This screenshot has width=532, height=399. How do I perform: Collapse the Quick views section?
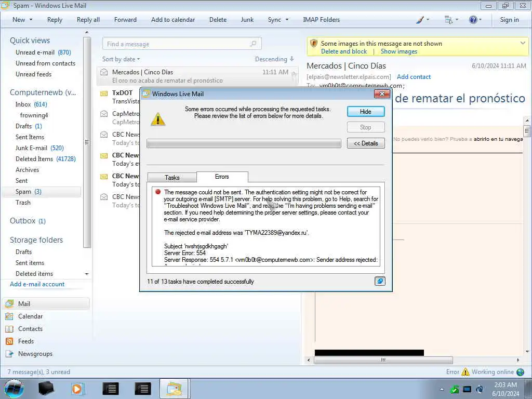(x=30, y=41)
